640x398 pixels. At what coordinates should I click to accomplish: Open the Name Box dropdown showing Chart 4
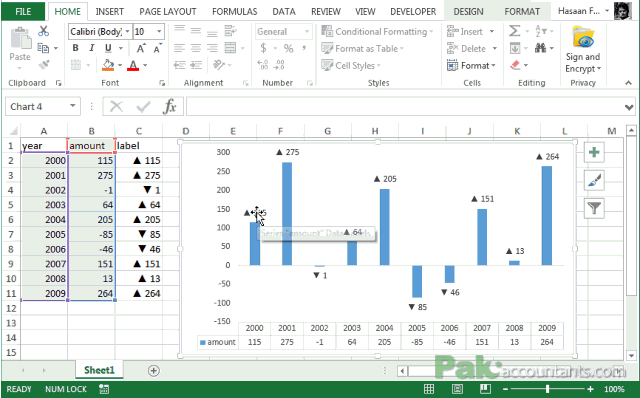[72, 107]
